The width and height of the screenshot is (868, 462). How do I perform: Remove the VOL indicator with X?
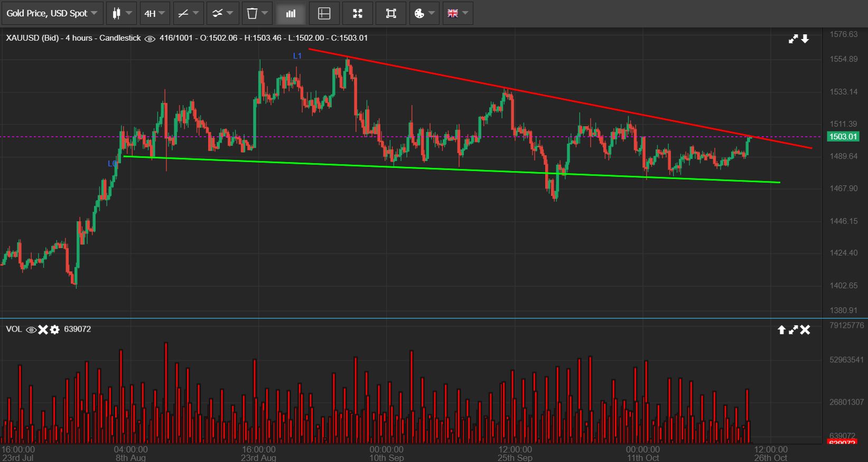pyautogui.click(x=43, y=329)
